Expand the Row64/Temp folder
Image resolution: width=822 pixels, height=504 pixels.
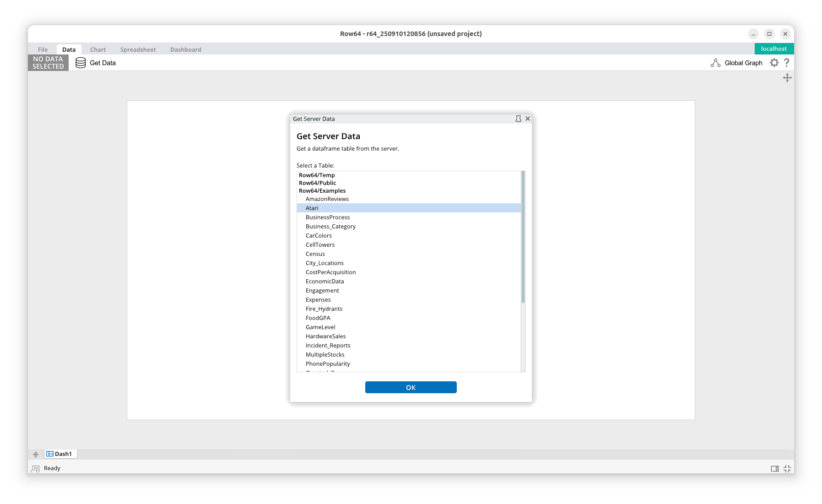pyautogui.click(x=317, y=175)
